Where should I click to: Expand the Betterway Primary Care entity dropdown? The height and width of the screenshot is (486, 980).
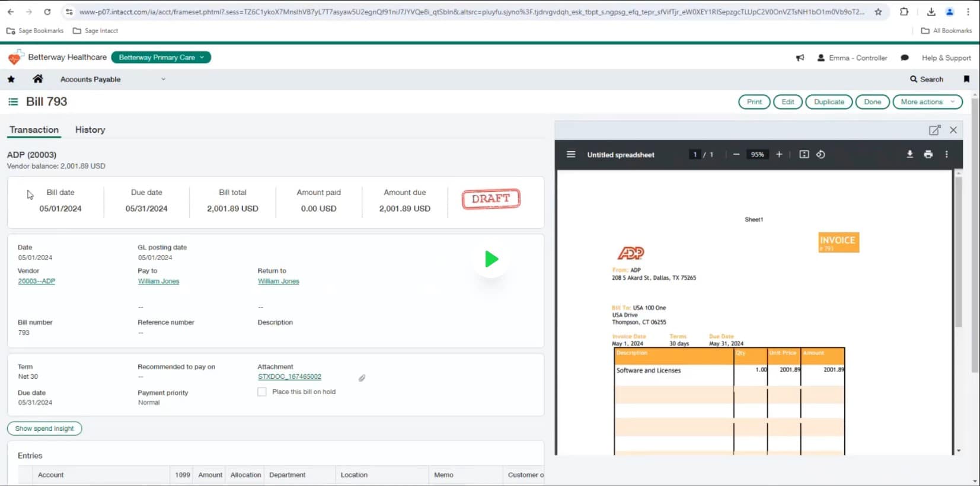pyautogui.click(x=161, y=57)
